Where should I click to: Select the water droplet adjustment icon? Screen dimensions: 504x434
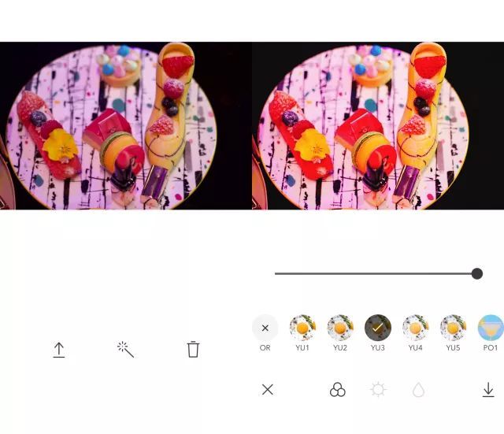tap(418, 390)
